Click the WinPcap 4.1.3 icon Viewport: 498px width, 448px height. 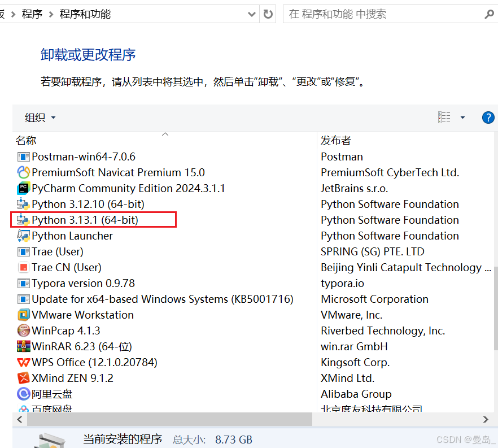pyautogui.click(x=23, y=330)
